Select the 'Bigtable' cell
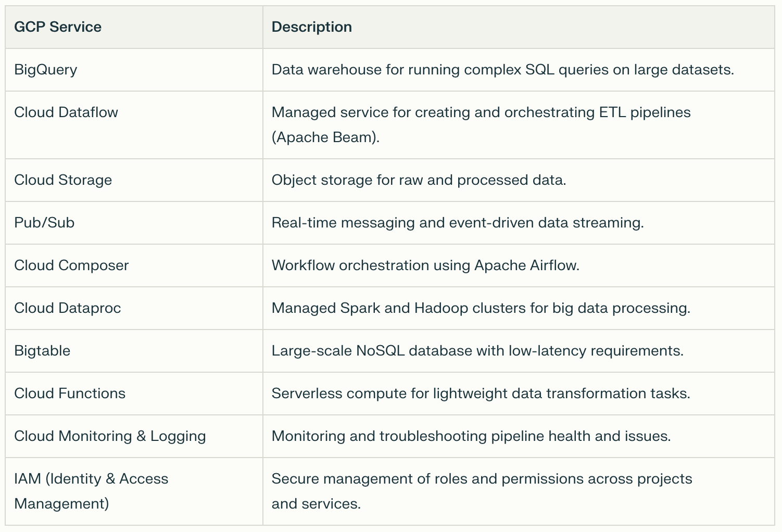 pyautogui.click(x=134, y=351)
